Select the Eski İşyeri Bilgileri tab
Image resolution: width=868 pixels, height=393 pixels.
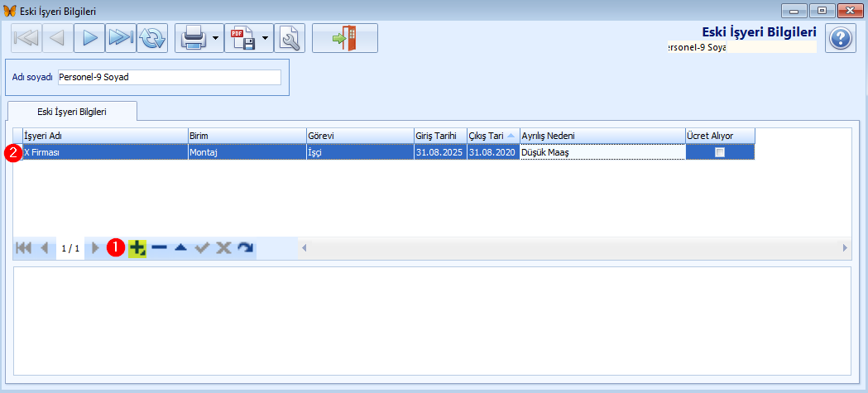pos(72,110)
